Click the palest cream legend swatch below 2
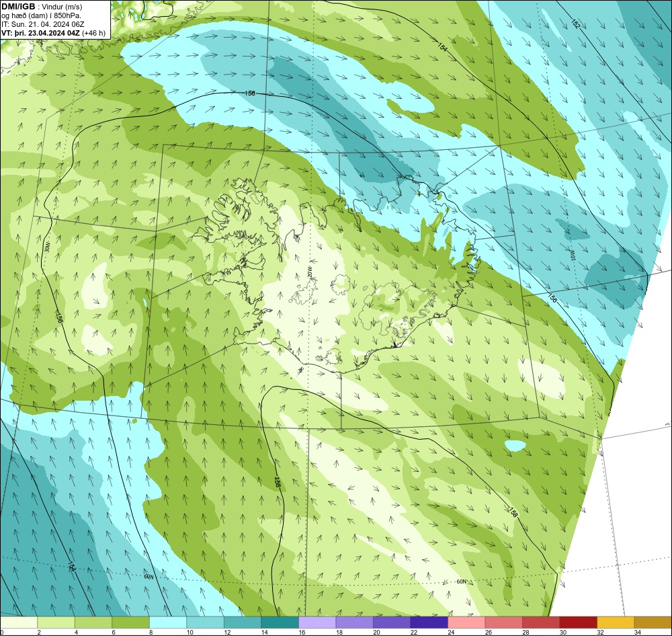Viewport: 672px width, 636px height. point(19,622)
